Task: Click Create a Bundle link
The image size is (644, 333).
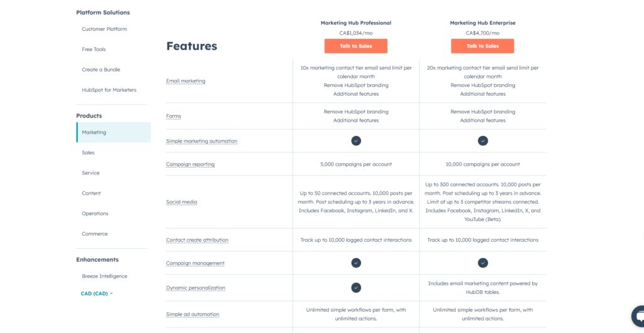Action: click(x=101, y=69)
